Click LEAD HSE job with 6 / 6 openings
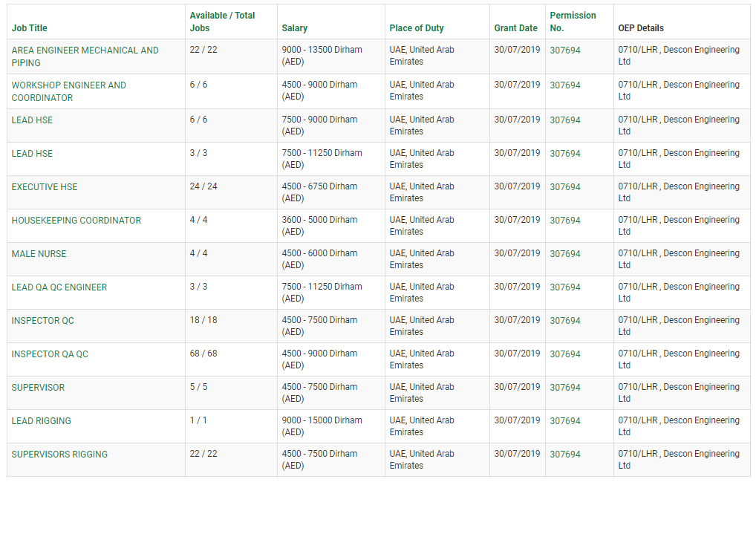756x534 pixels. [x=32, y=120]
